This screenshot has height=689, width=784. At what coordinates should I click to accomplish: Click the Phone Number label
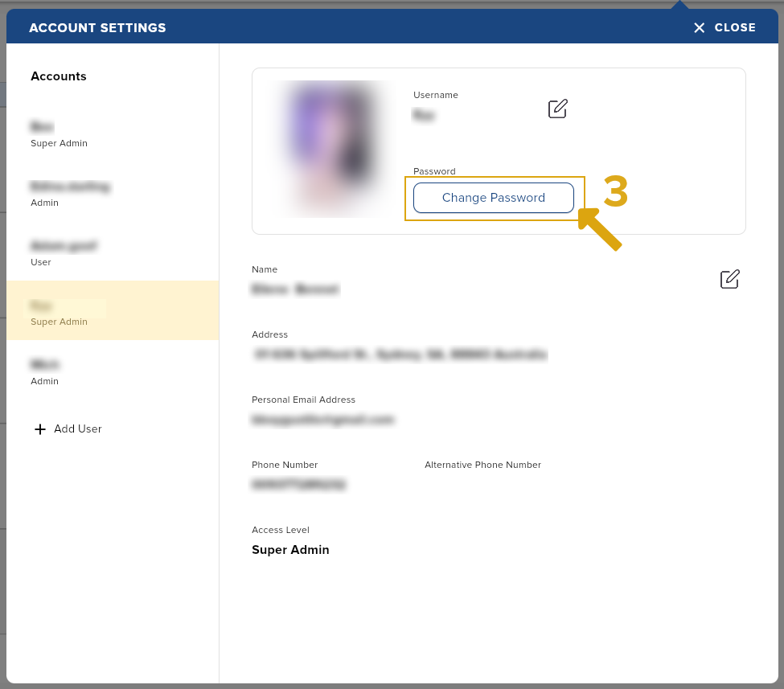coord(285,465)
